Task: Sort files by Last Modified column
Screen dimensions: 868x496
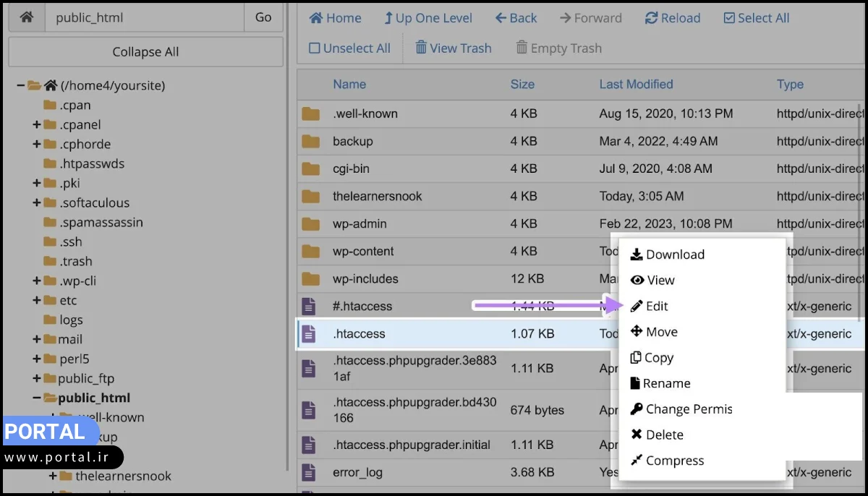Action: pos(636,85)
